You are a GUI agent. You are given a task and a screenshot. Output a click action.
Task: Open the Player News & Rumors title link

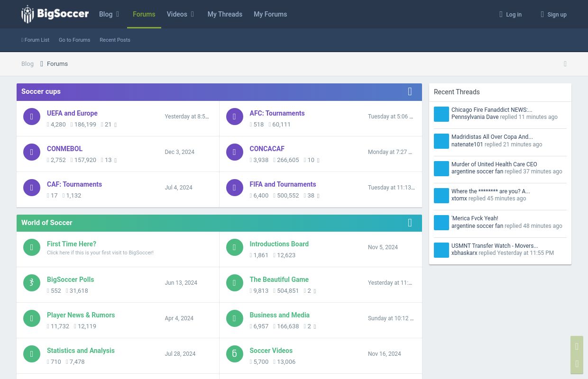click(x=81, y=315)
